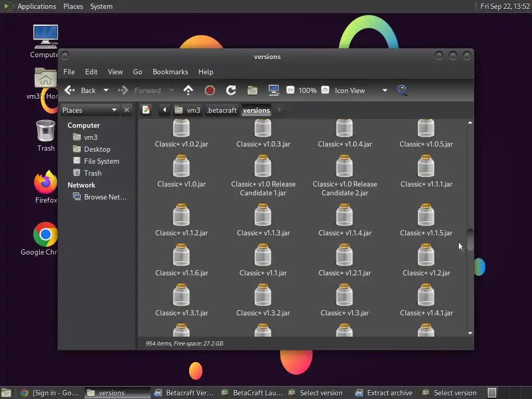Select Classic+ v1.3.jar icon

344,295
